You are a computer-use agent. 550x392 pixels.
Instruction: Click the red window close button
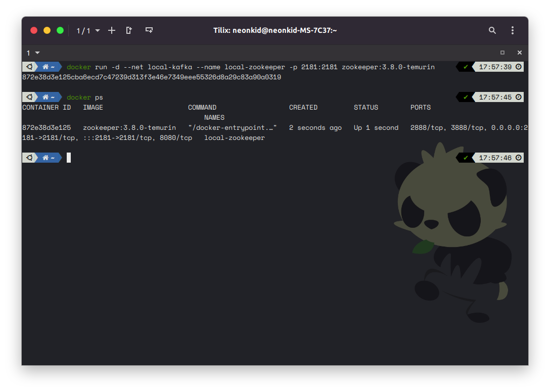(x=34, y=30)
